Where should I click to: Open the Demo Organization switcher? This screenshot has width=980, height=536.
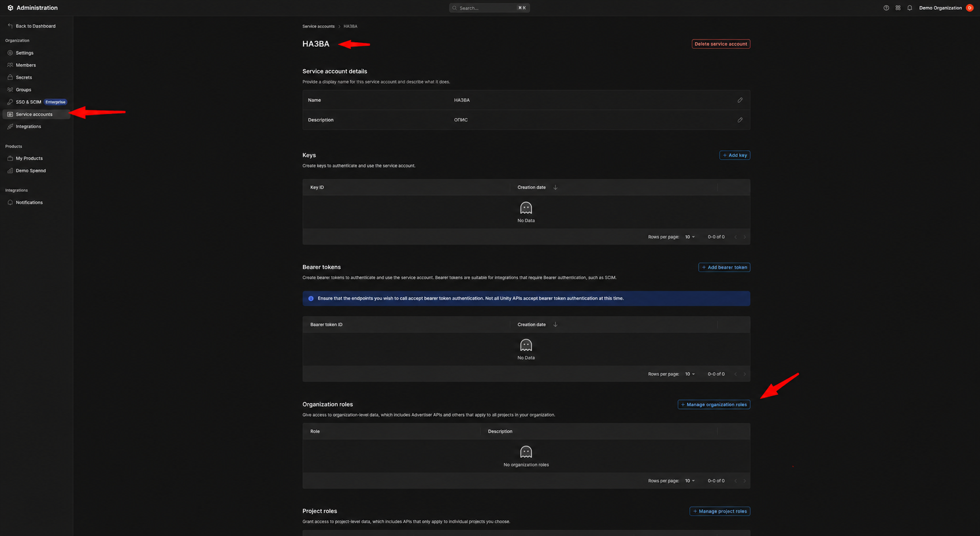point(940,8)
